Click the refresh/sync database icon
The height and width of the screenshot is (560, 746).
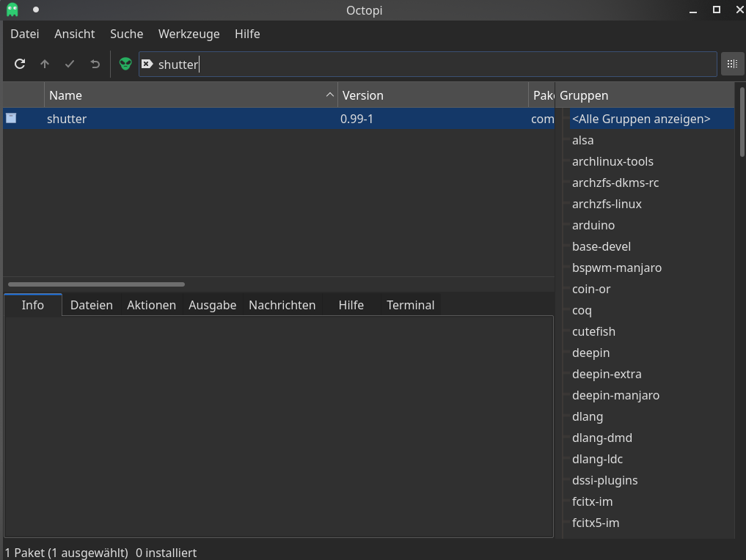point(20,65)
